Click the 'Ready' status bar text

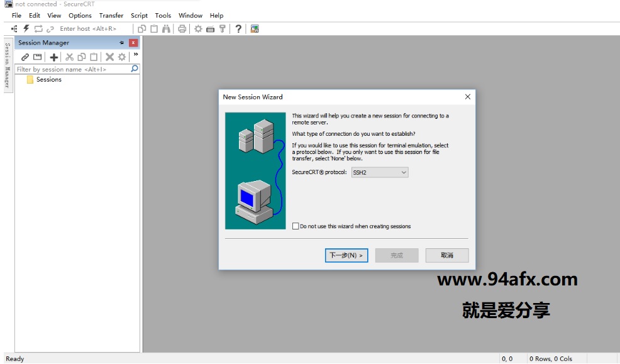tap(15, 359)
